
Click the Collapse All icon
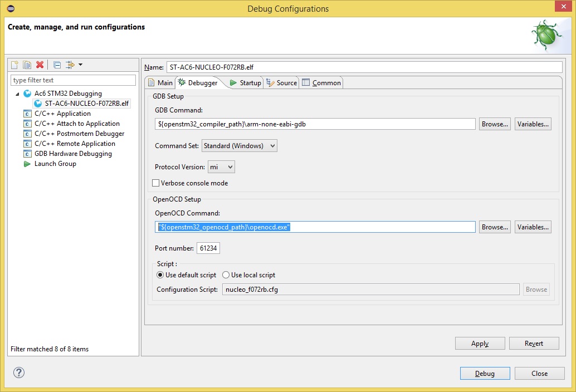pos(57,65)
